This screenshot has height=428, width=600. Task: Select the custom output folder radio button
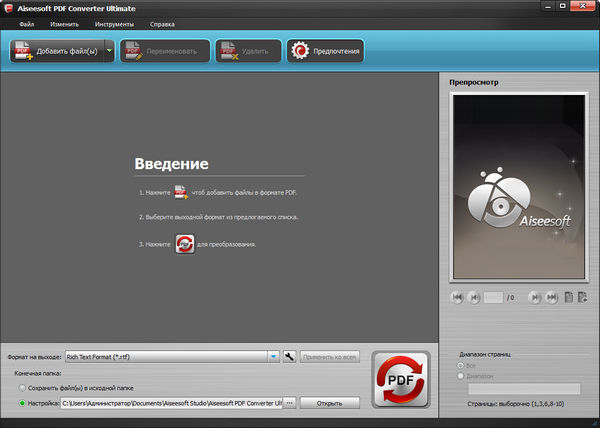pos(21,403)
